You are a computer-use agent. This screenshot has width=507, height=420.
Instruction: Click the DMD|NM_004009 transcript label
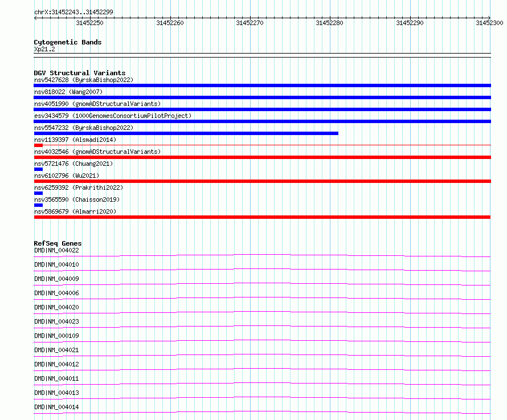click(x=56, y=279)
